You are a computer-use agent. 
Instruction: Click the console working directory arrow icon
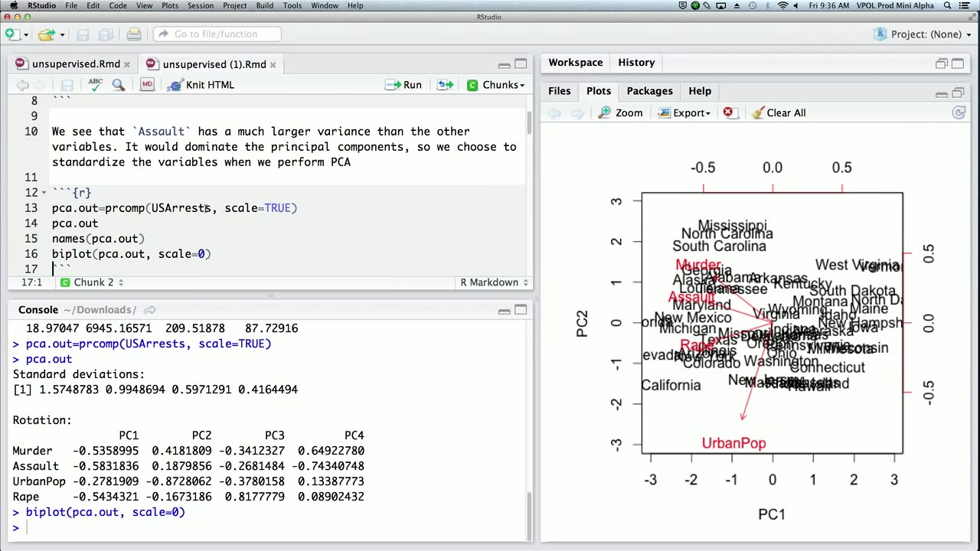tap(150, 310)
